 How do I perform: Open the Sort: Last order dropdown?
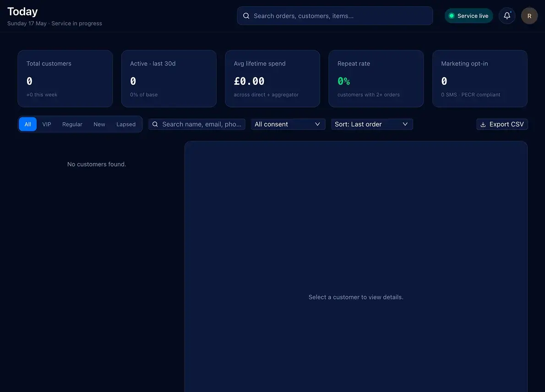(x=371, y=124)
